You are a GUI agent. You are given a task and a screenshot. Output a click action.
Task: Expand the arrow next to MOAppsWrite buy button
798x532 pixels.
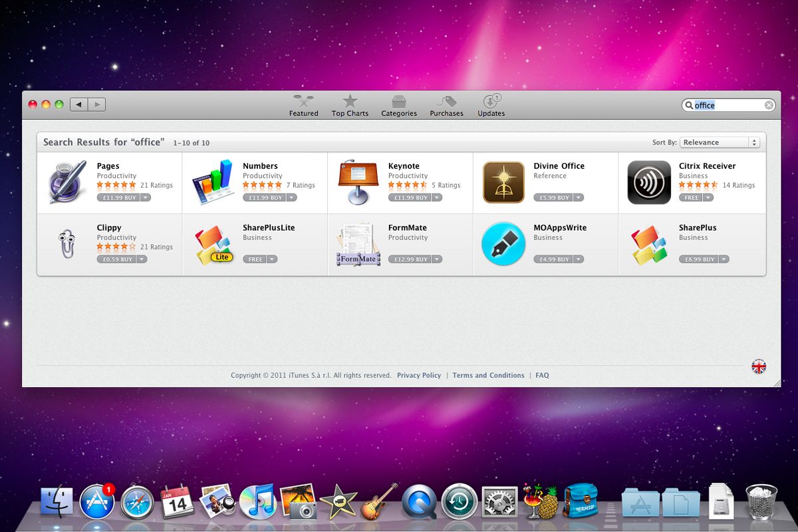pyautogui.click(x=578, y=259)
